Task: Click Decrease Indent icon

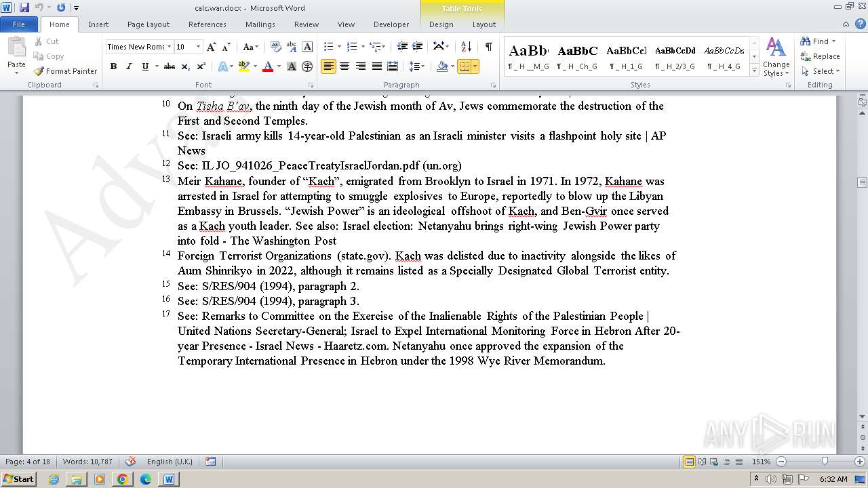Action: click(402, 47)
